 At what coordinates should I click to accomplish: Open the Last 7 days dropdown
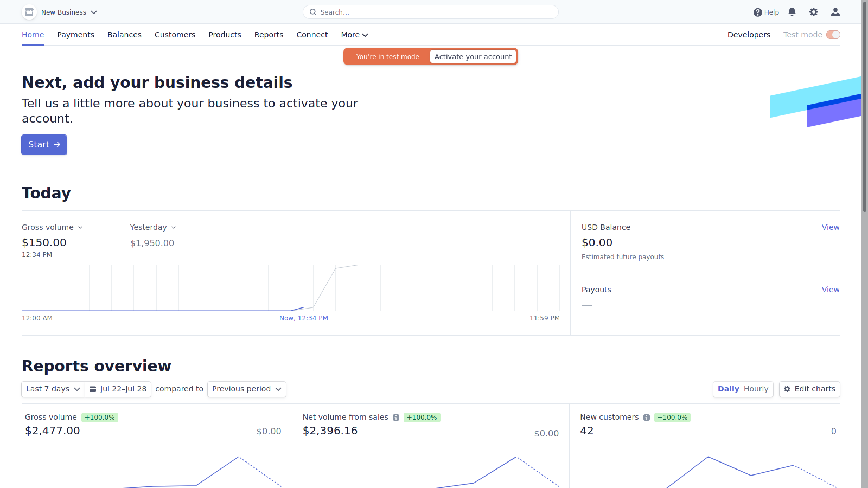point(52,389)
